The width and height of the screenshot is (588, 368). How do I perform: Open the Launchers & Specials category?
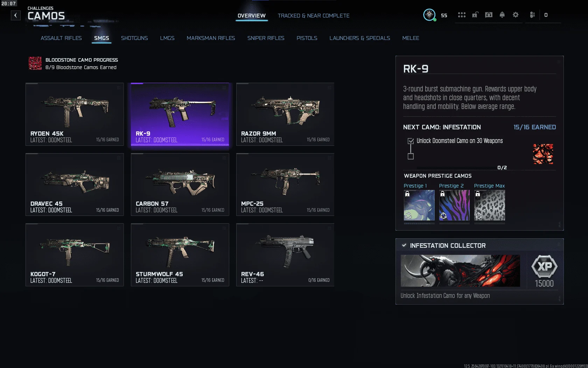(360, 38)
